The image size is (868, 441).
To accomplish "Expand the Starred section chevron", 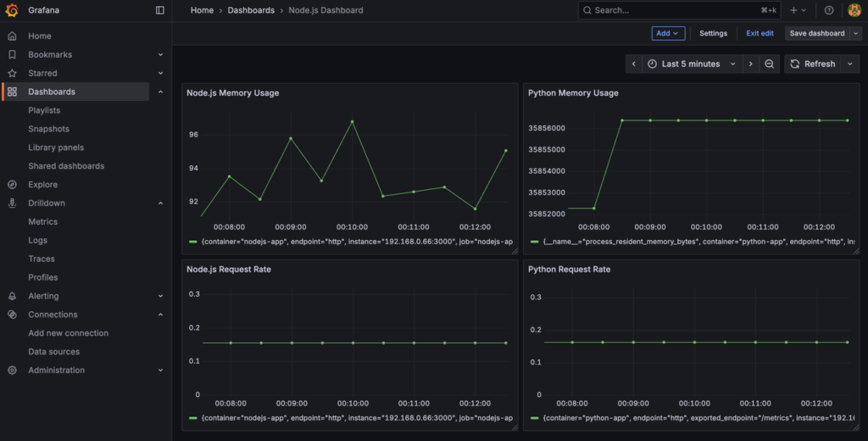I will (x=160, y=73).
